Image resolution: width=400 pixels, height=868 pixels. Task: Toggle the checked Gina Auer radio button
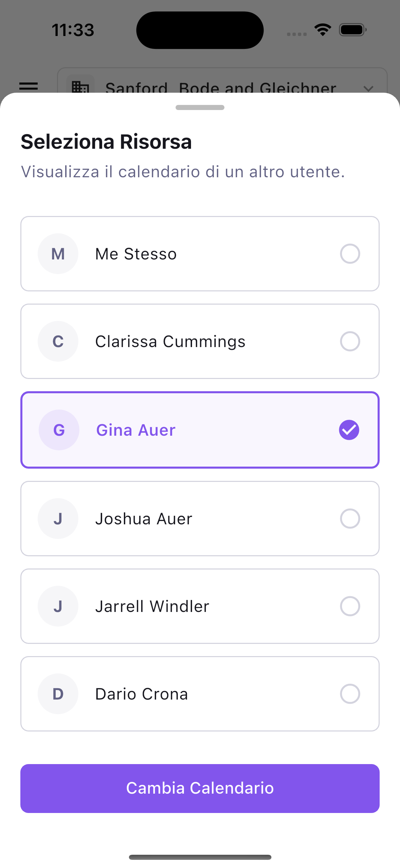(349, 430)
